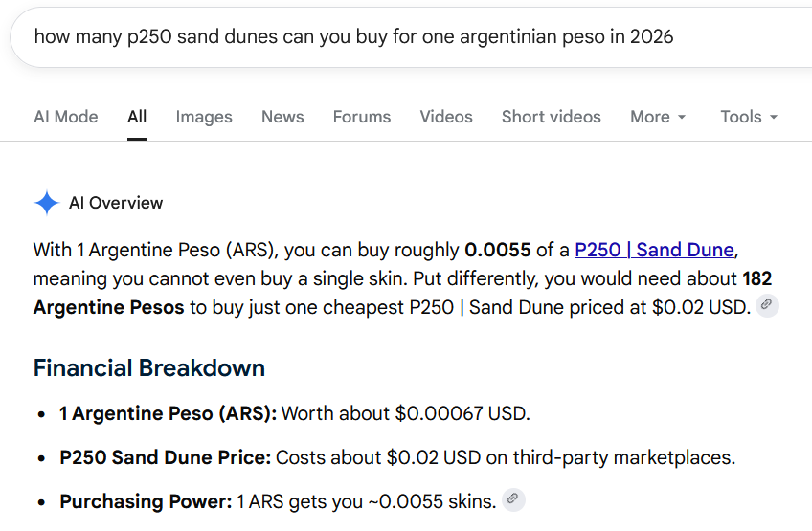Select the All results tab

pos(137,117)
